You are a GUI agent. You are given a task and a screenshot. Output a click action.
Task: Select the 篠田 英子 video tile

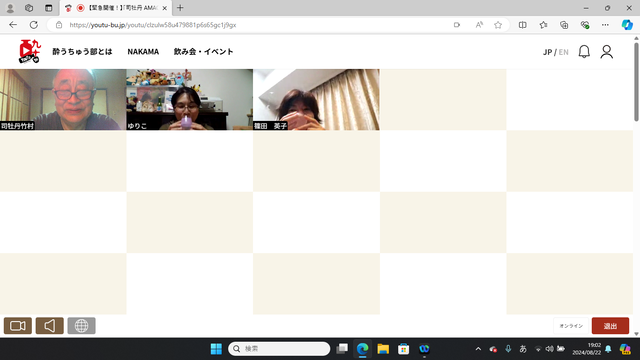pos(316,100)
